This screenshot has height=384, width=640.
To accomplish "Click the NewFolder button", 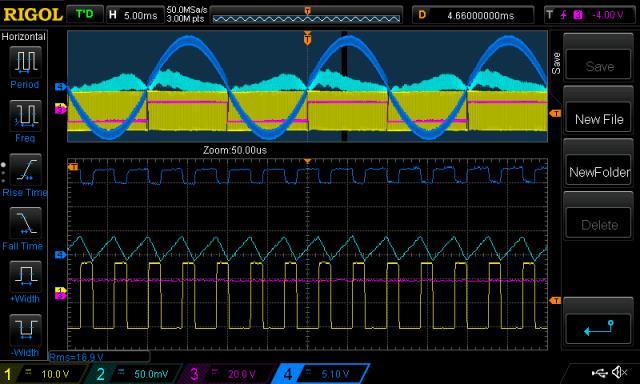I will coord(599,172).
